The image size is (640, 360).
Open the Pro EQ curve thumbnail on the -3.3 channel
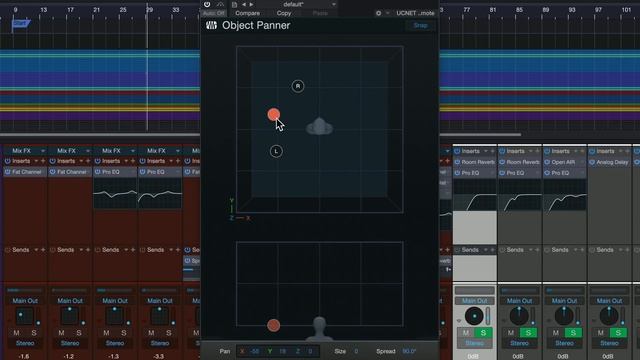[160, 193]
